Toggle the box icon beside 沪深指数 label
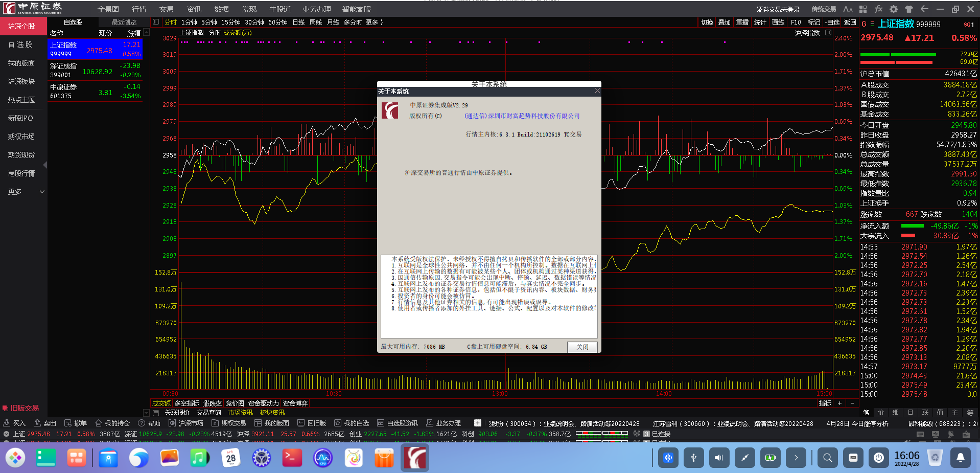 pyautogui.click(x=828, y=33)
